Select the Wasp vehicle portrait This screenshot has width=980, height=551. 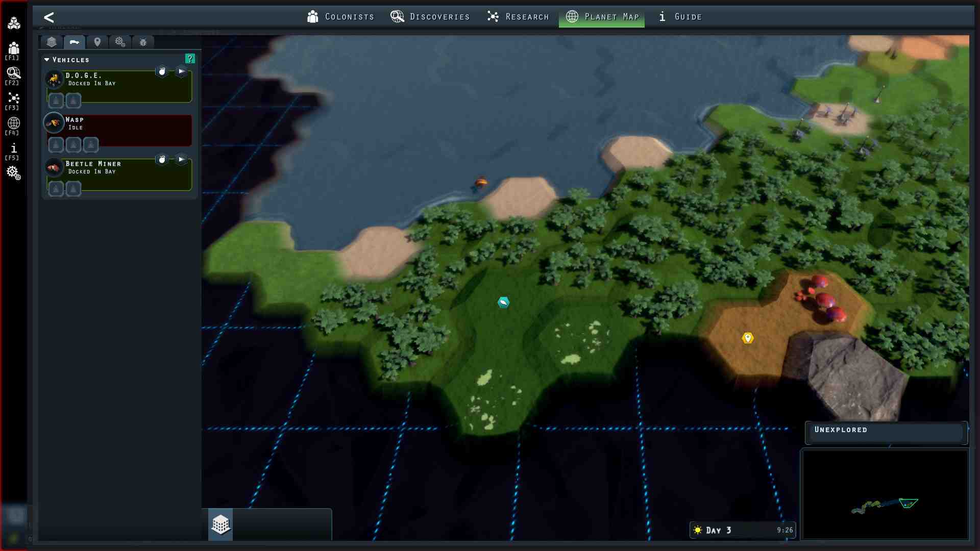(x=54, y=122)
